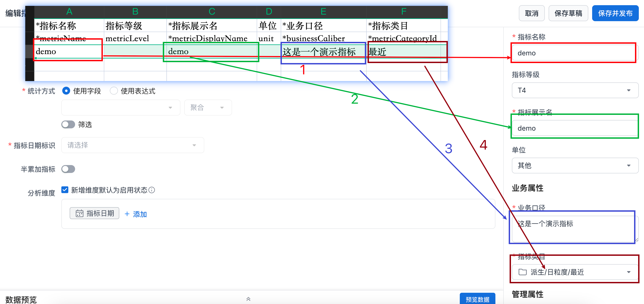Open the 指标类目 派生/日粒度/最近 selector
The image size is (644, 304).
(x=575, y=272)
